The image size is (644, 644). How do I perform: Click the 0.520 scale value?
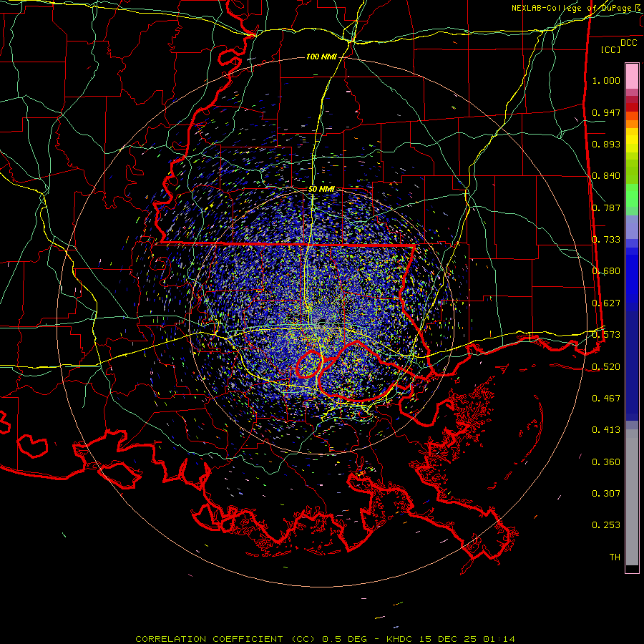point(606,367)
